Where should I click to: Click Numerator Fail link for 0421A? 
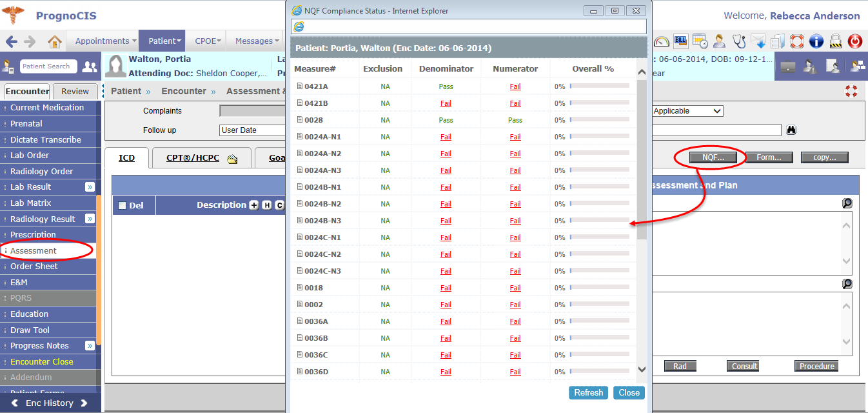point(515,86)
